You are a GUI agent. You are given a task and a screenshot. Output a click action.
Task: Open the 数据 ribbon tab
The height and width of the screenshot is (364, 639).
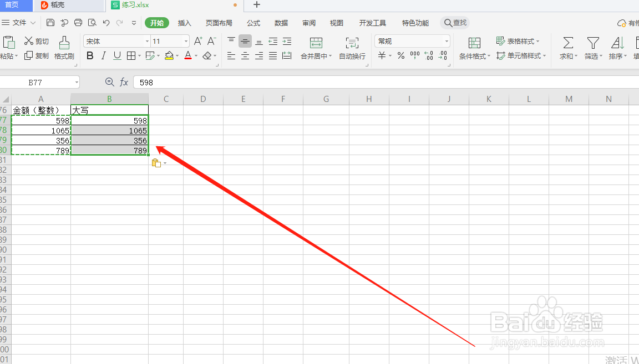281,23
